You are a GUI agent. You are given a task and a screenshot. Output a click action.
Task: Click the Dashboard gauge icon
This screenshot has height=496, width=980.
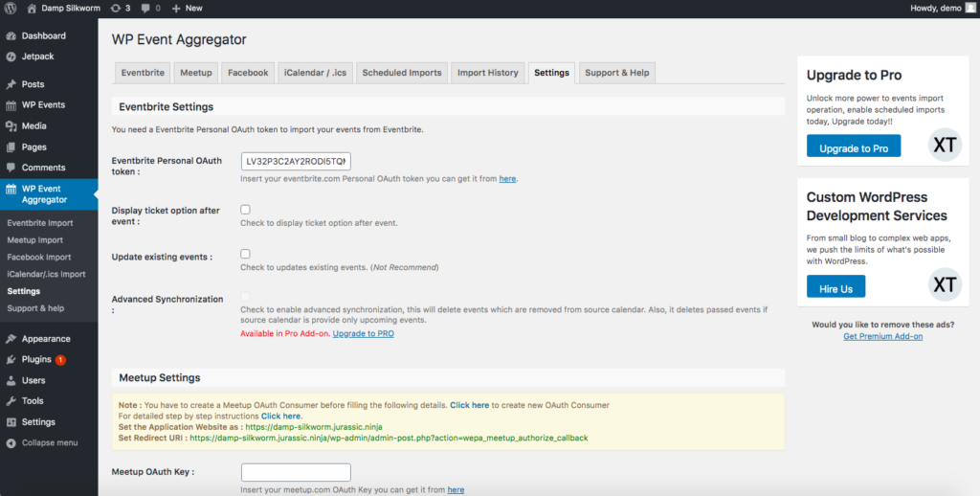[x=11, y=35]
